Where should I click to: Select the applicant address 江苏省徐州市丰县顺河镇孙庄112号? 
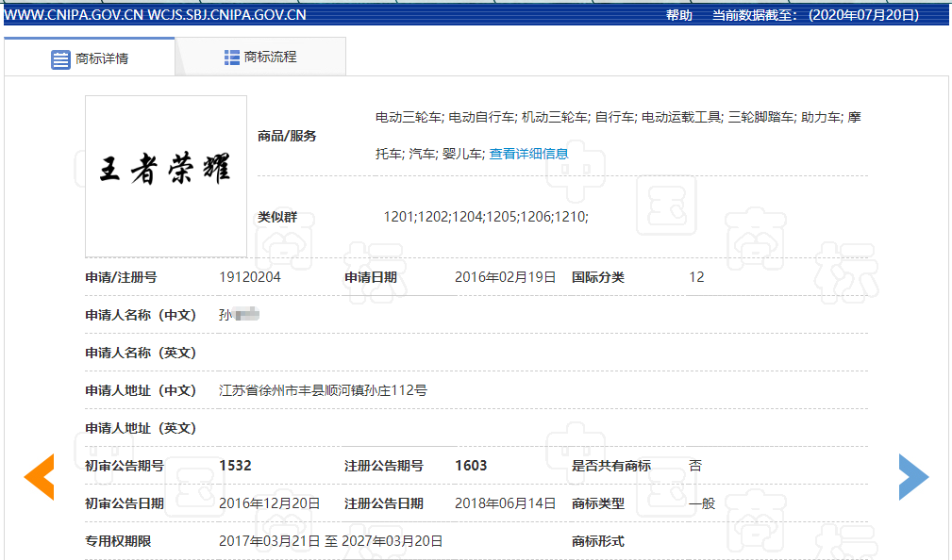[x=323, y=390]
